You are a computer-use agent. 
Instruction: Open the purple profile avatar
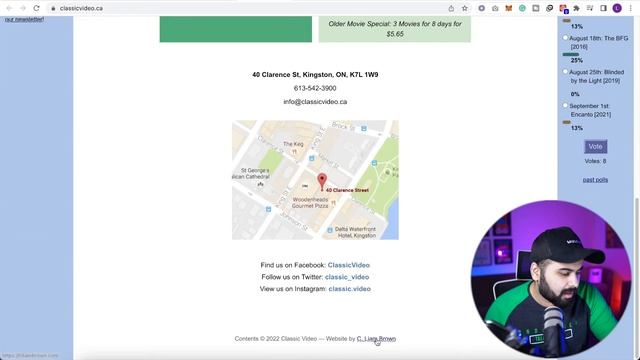click(617, 8)
